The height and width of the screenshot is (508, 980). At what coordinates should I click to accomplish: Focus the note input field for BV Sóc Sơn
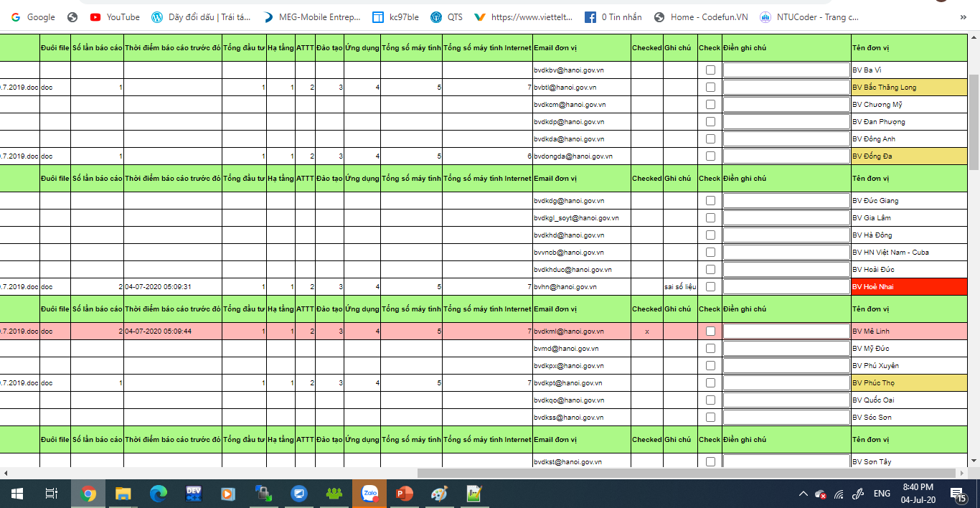point(786,418)
